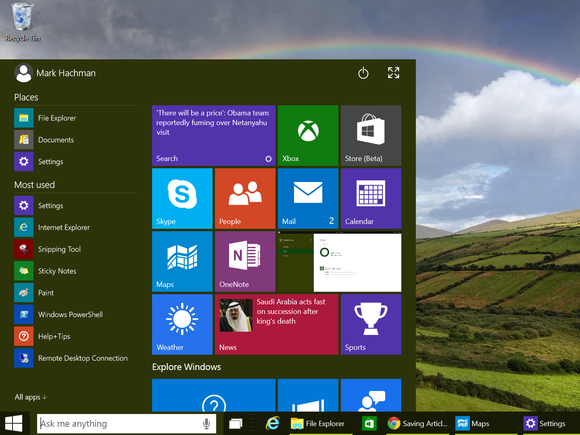Expand the All apps list
Viewport: 580px width, 435px height.
(x=31, y=397)
